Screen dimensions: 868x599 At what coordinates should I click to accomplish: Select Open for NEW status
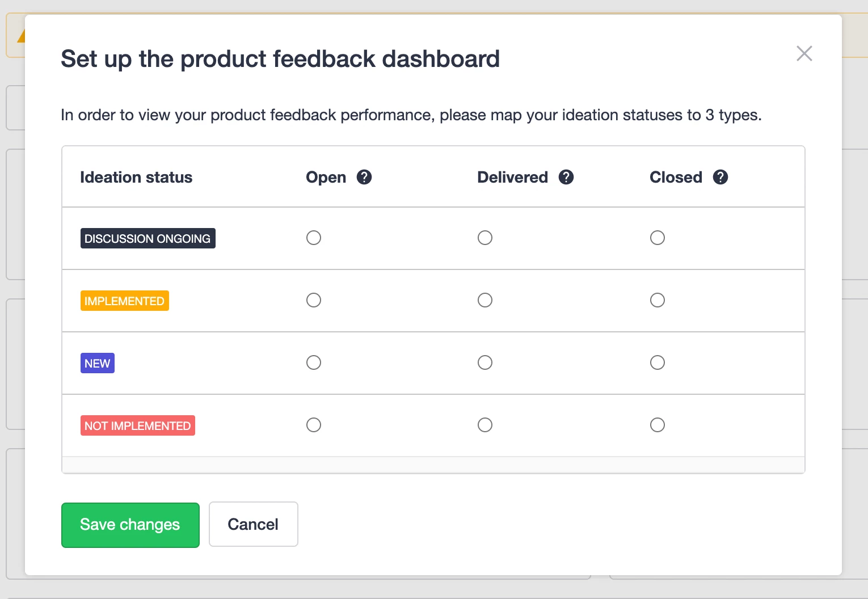point(314,362)
